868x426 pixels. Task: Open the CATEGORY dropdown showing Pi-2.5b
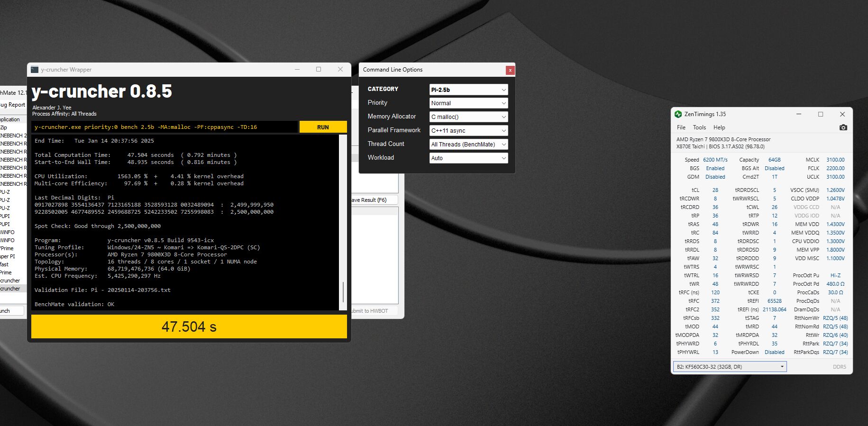pyautogui.click(x=468, y=90)
